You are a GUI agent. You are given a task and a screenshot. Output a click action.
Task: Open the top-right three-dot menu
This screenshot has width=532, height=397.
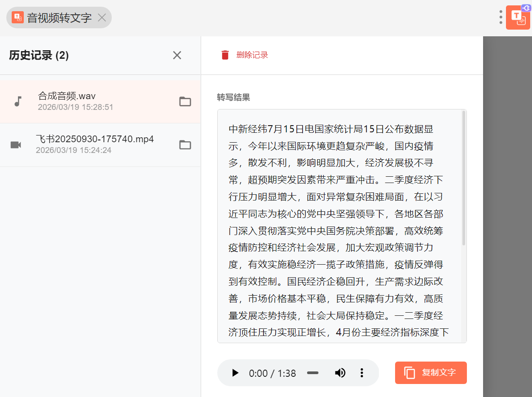pyautogui.click(x=501, y=17)
